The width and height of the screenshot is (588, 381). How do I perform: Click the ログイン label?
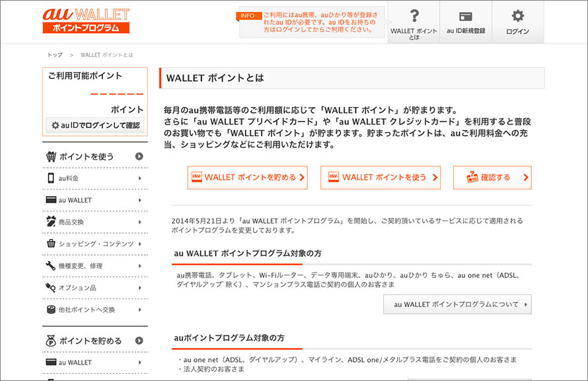[x=517, y=31]
